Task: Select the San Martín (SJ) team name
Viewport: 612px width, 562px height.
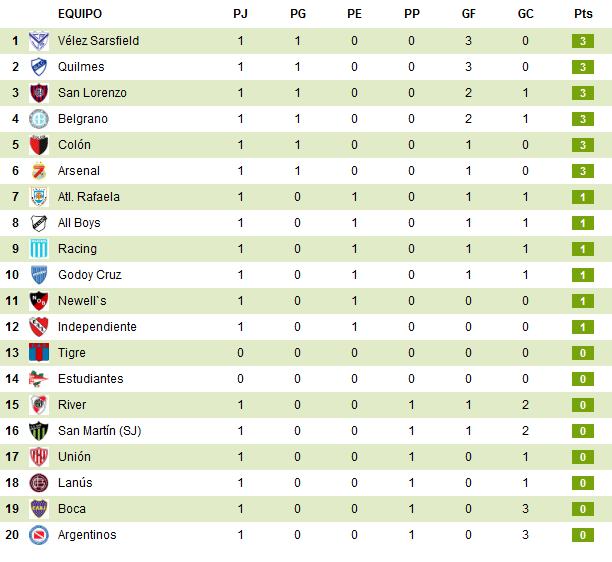Action: click(100, 431)
